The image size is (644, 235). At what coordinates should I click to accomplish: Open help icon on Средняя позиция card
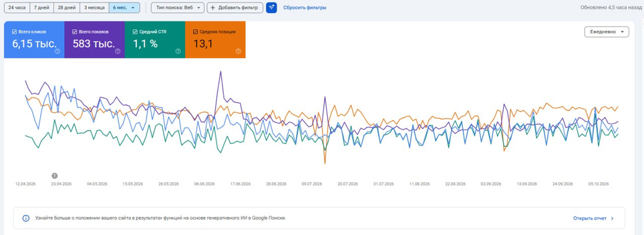[x=238, y=52]
